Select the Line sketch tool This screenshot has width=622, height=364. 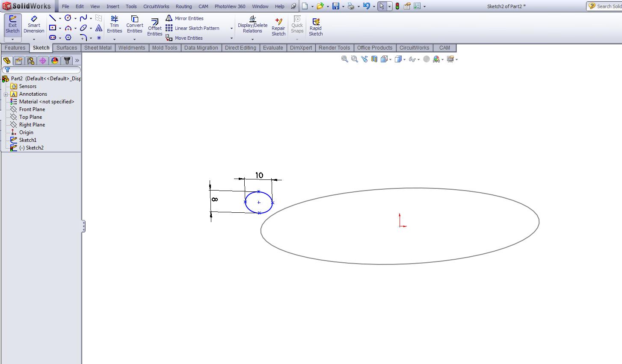[53, 18]
